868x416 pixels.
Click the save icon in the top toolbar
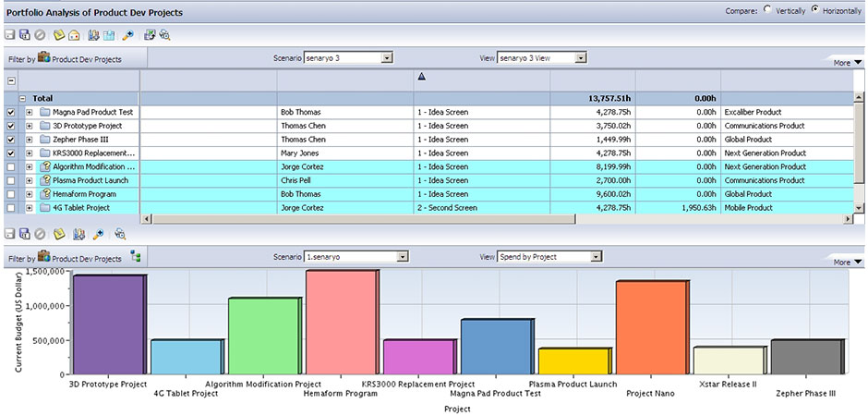10,35
